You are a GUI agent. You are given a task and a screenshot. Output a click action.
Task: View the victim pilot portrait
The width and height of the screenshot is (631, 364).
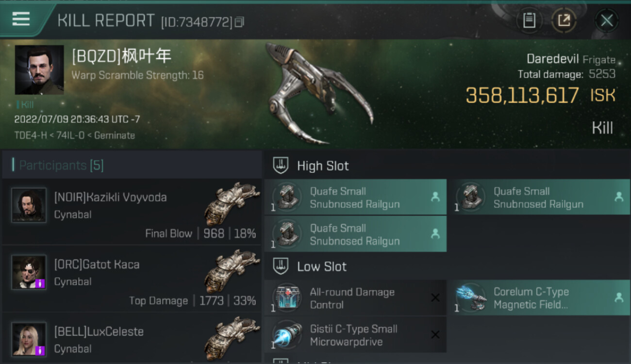point(39,70)
